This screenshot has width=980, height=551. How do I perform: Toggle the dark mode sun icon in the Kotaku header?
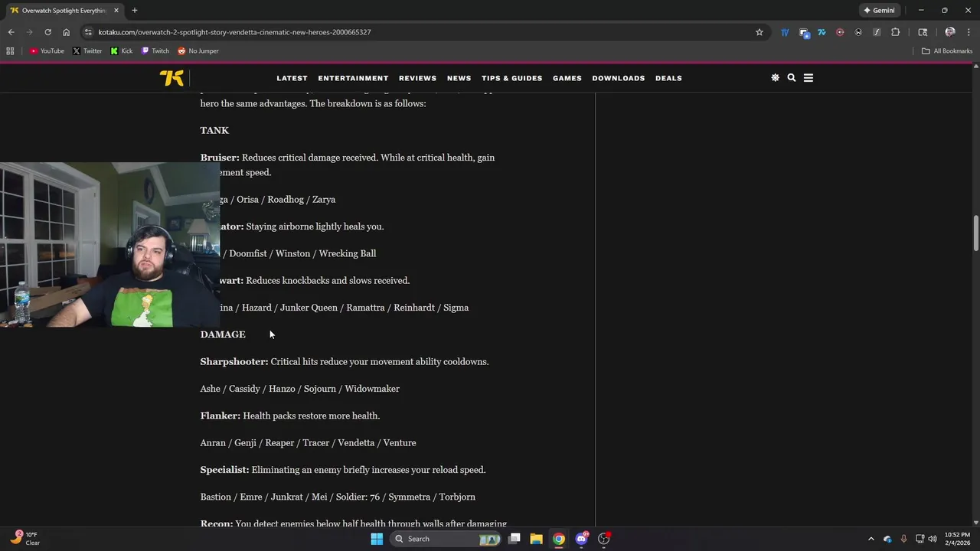(x=775, y=78)
